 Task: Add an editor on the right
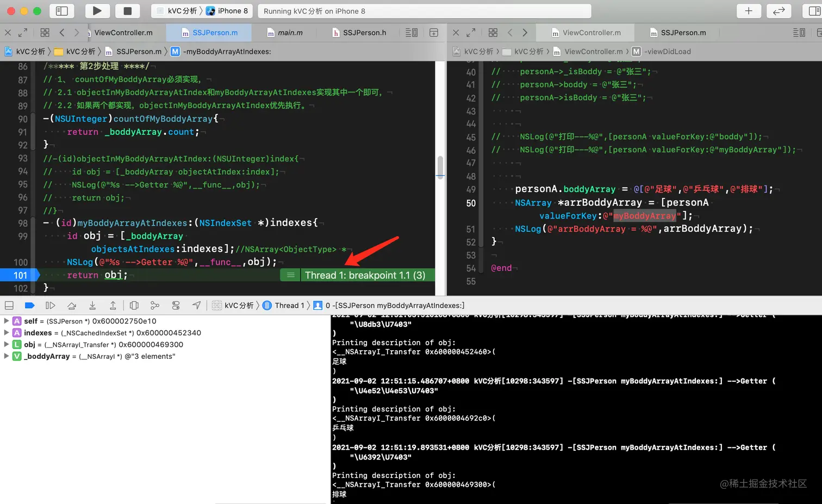point(434,33)
